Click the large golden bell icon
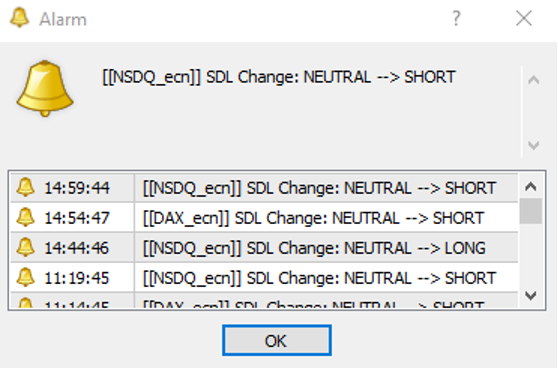 coord(45,88)
